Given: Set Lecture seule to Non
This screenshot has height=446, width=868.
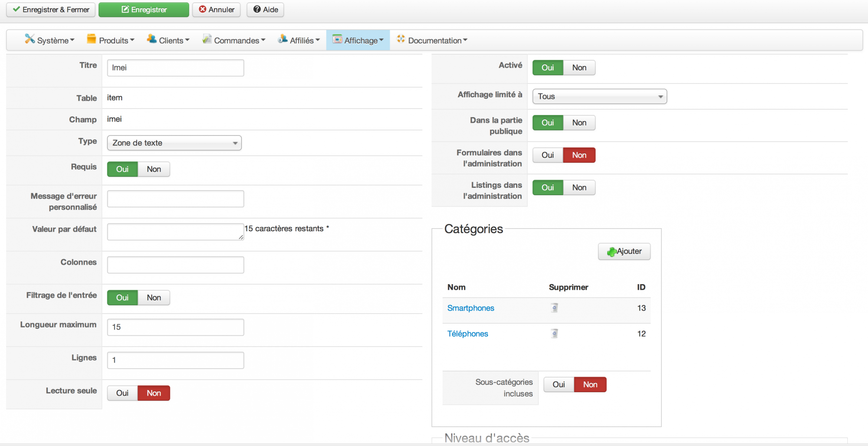Looking at the screenshot, I should (154, 393).
